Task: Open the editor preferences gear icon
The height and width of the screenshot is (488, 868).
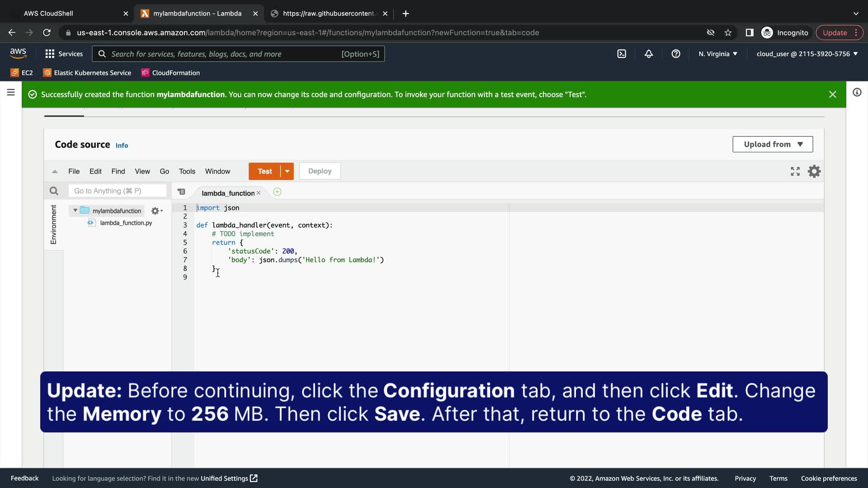Action: coord(814,171)
